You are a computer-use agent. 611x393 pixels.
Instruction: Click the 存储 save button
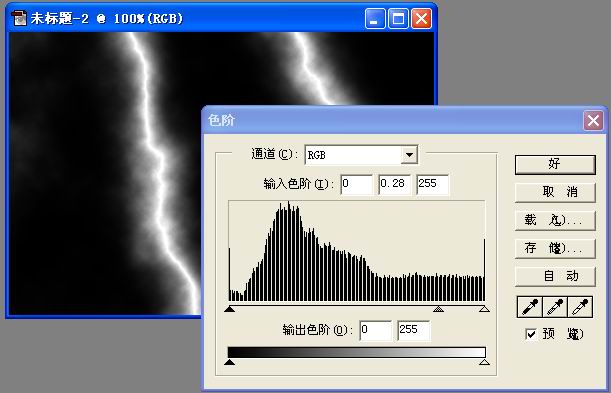pyautogui.click(x=555, y=248)
